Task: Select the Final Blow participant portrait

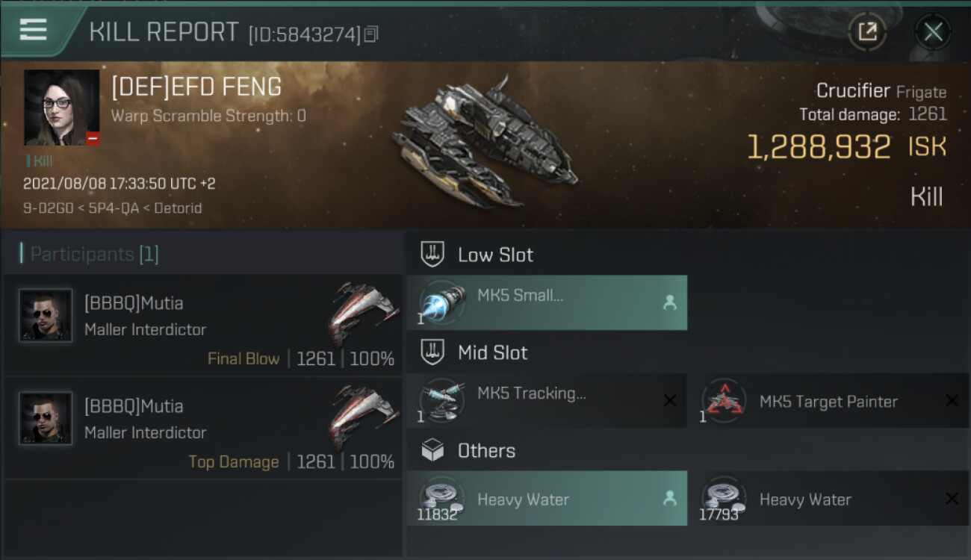Action: pos(46,315)
